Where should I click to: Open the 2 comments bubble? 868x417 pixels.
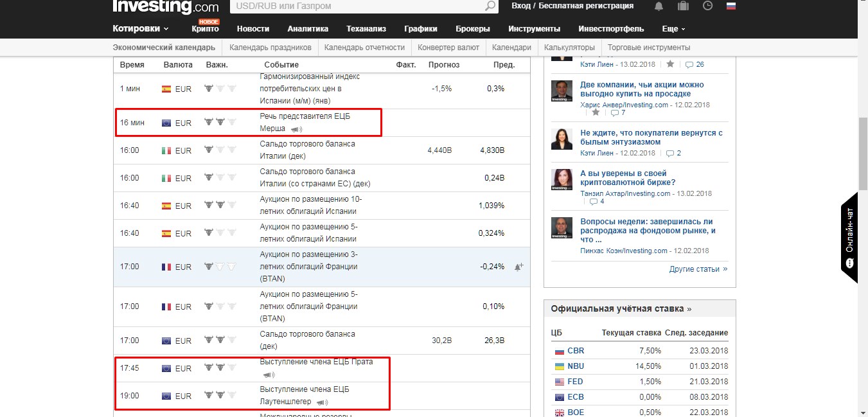(673, 153)
